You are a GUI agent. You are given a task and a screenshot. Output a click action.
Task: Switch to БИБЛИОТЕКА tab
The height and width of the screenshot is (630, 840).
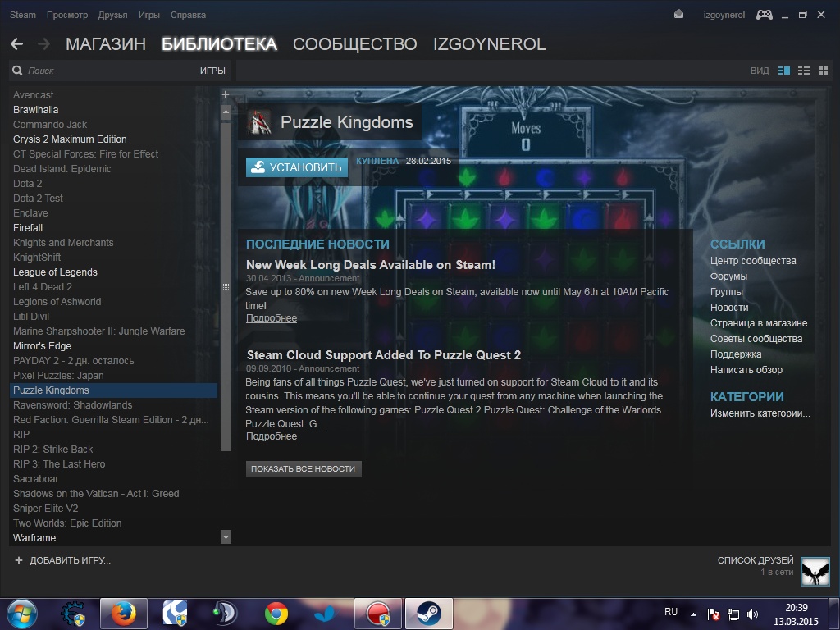219,44
